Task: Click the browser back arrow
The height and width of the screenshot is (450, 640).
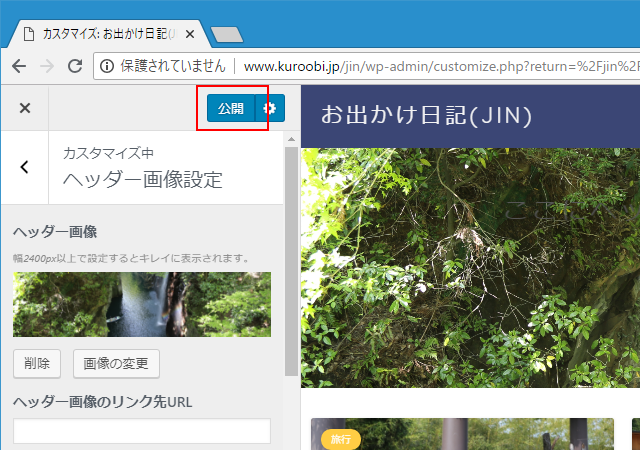Action: 19,66
